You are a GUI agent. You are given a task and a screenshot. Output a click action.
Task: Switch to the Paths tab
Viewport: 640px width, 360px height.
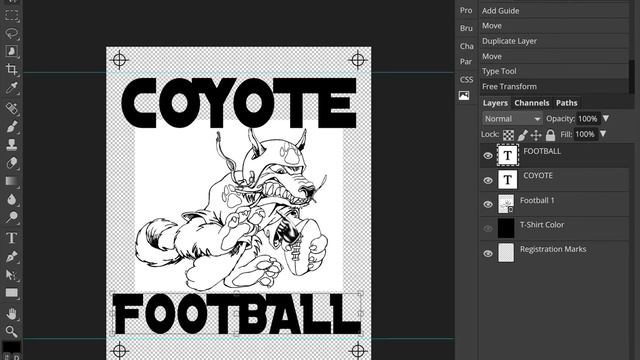(x=567, y=103)
